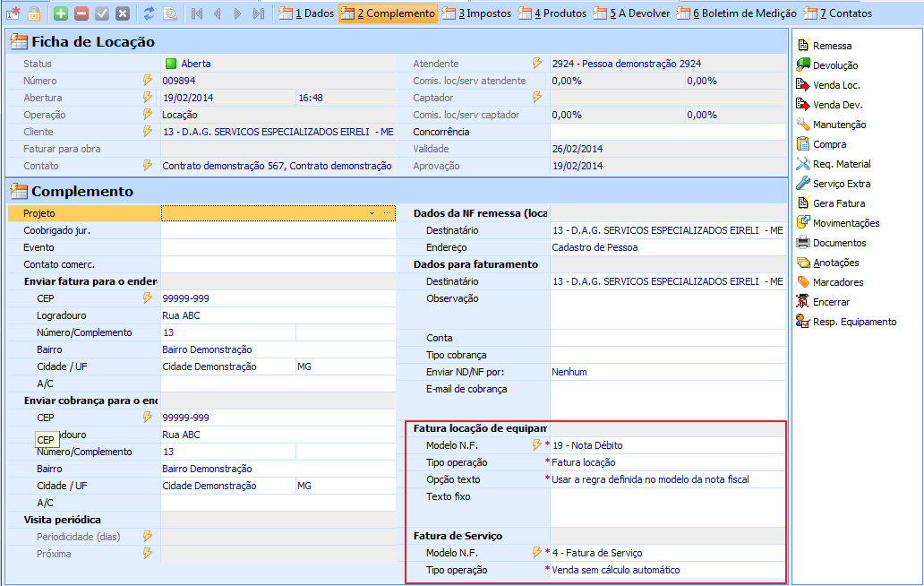Image resolution: width=924 pixels, height=586 pixels.
Task: Click the Concorrência input field
Action: point(668,132)
